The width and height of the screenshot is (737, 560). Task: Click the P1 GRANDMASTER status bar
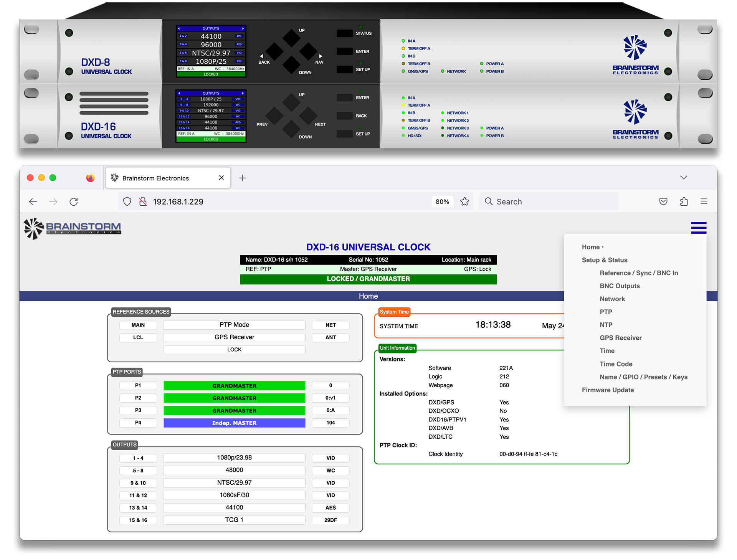[234, 385]
